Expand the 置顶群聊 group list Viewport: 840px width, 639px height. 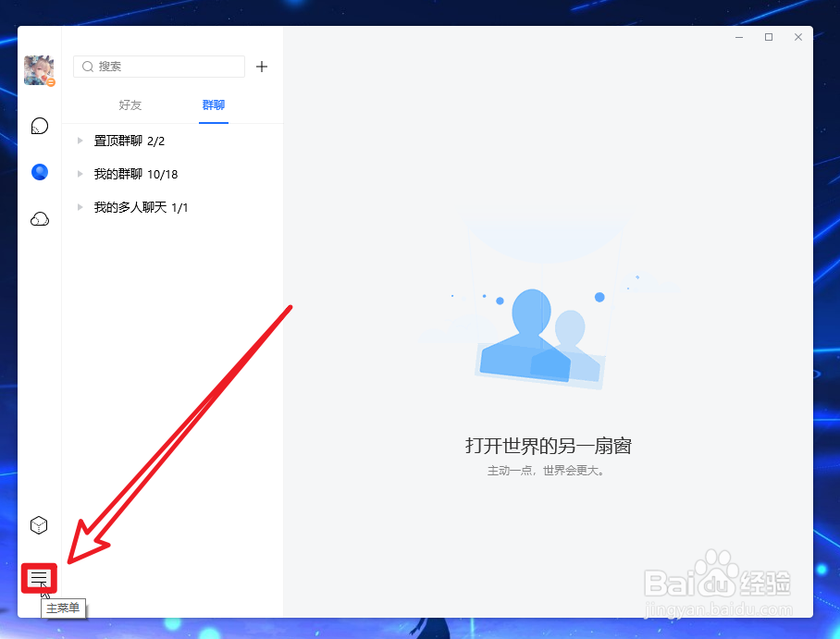click(78, 141)
